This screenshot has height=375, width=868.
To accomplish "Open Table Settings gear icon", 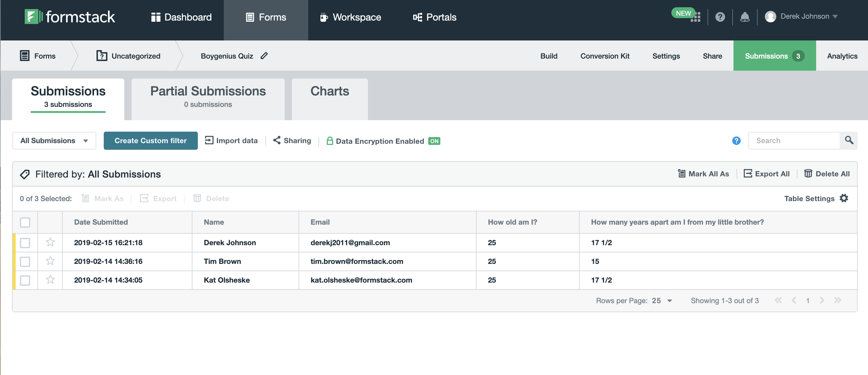I will pos(844,198).
